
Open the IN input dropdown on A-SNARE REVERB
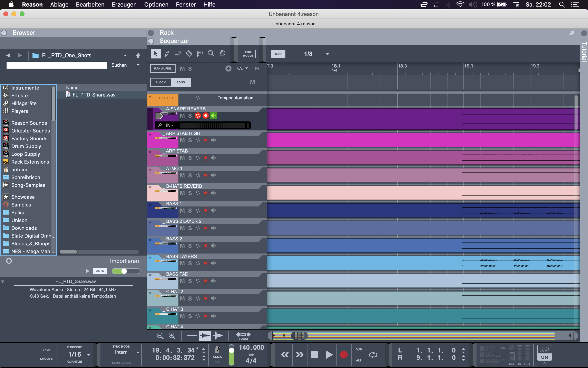[170, 125]
